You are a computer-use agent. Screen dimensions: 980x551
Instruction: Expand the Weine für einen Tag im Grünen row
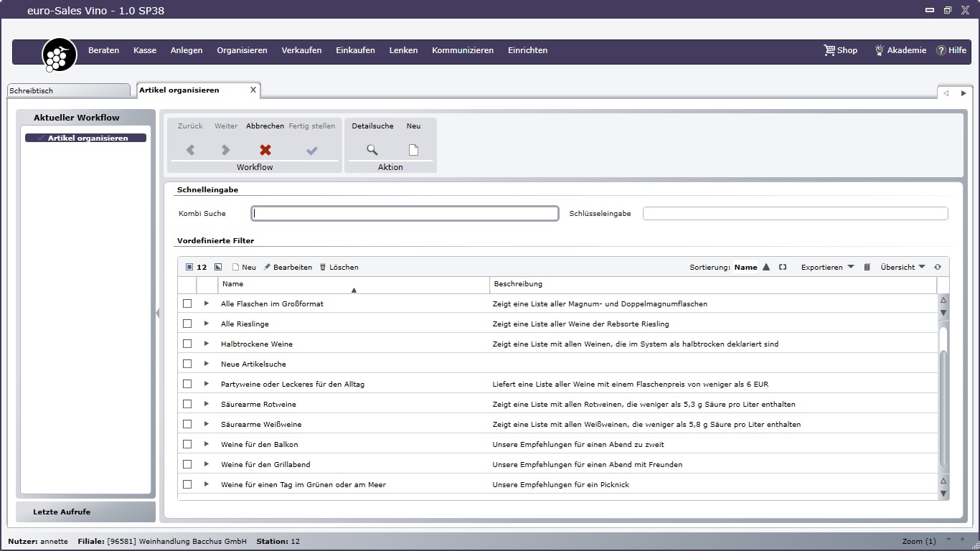pos(207,484)
